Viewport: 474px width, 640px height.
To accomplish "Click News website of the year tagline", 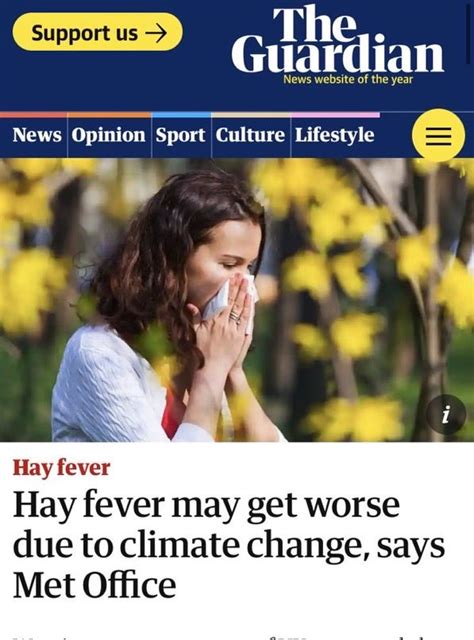I will 348,79.
